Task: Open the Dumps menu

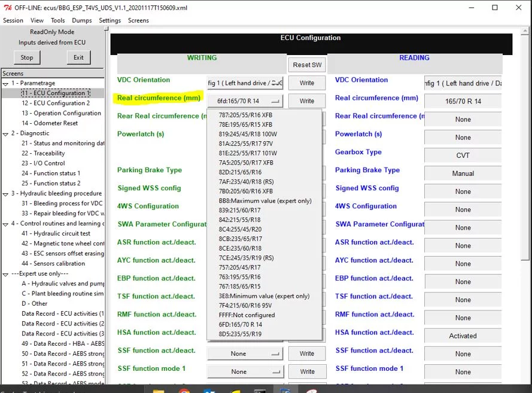Action: click(82, 20)
